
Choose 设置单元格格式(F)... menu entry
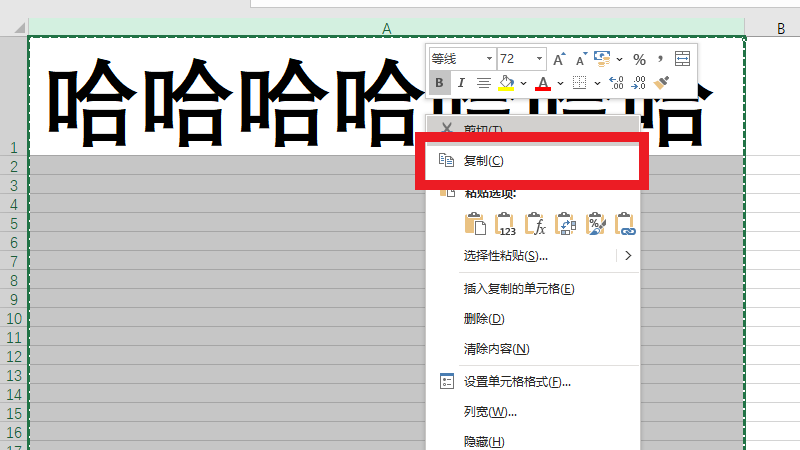[516, 381]
